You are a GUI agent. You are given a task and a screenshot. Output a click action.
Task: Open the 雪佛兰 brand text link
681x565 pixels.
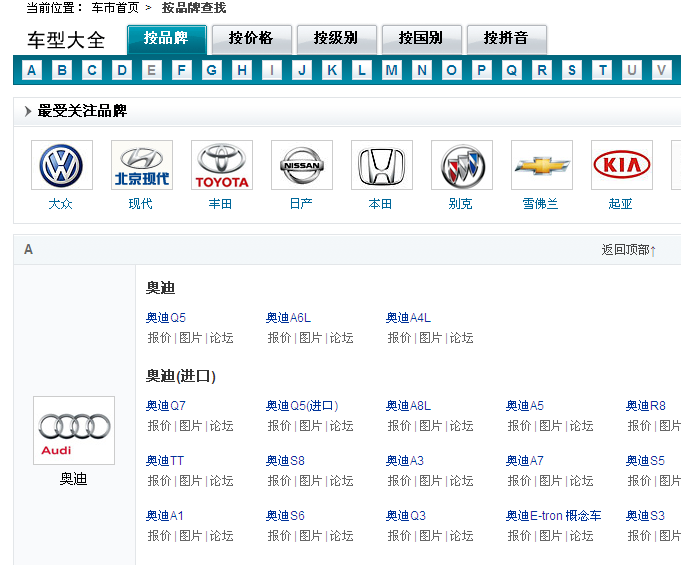point(540,204)
